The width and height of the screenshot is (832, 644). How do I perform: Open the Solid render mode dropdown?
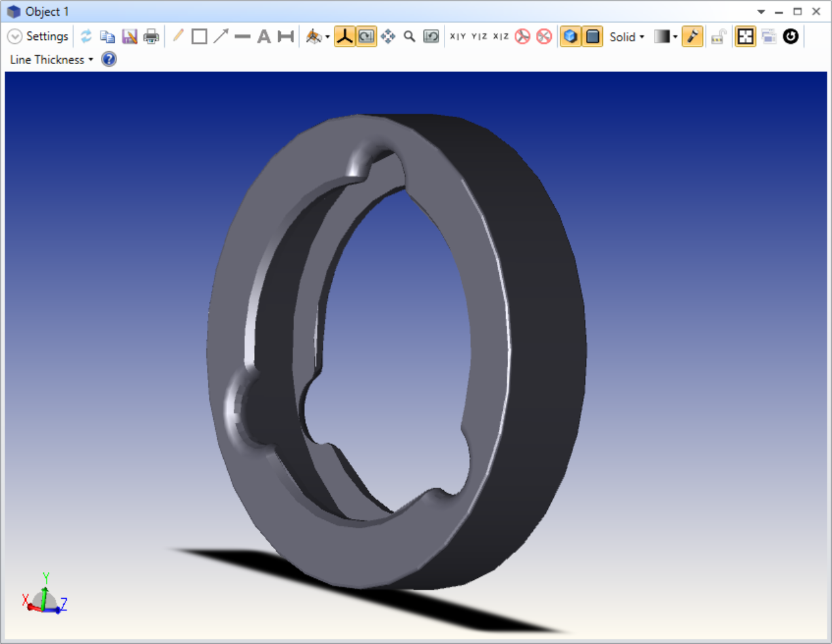tap(627, 37)
